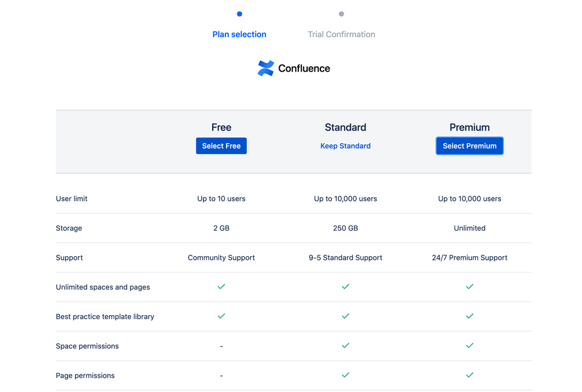Click the 'Up to 10 users' cell
The image size is (582, 392).
(x=221, y=199)
